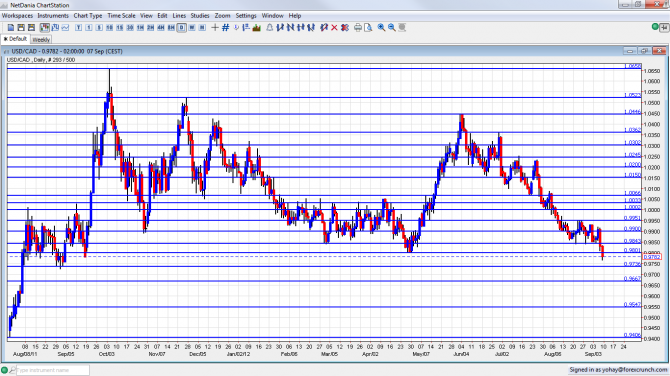The height and width of the screenshot is (376, 670).
Task: Click the greyed reset zoom icon
Action: click(402, 28)
